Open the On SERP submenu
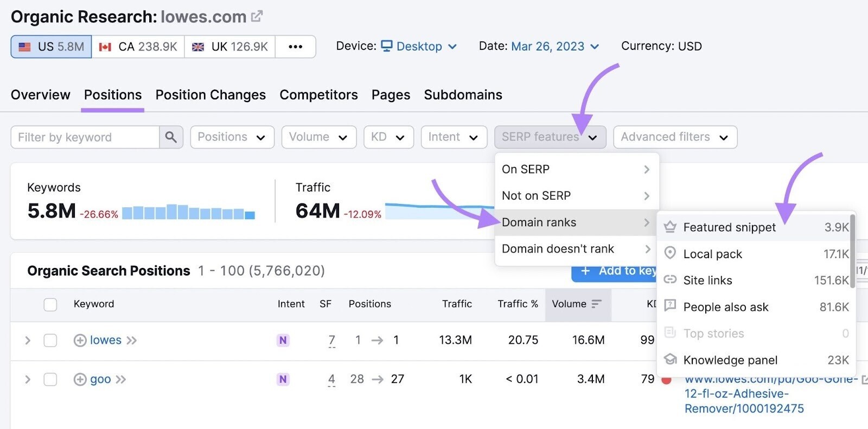868x429 pixels. [x=577, y=169]
